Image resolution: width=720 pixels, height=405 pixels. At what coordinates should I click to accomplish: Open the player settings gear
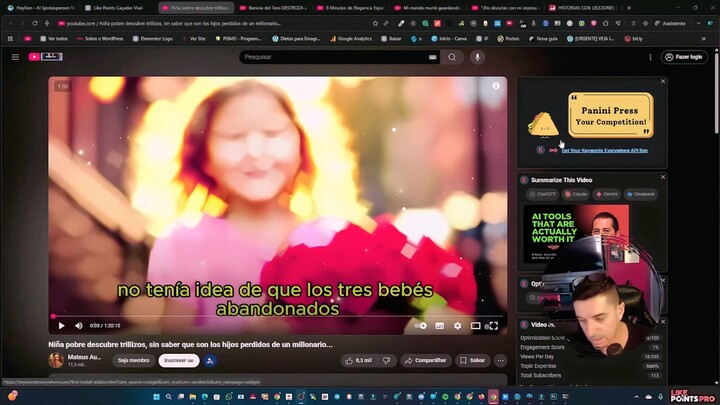457,326
